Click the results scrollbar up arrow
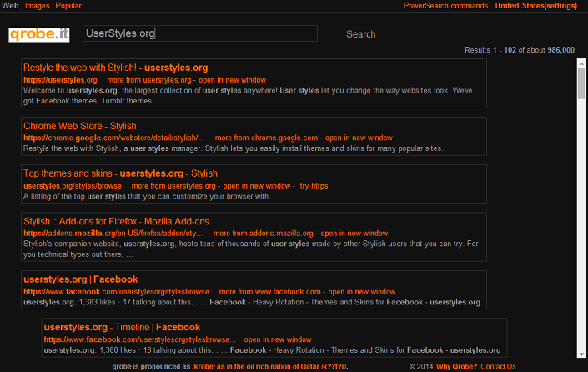 click(x=581, y=63)
